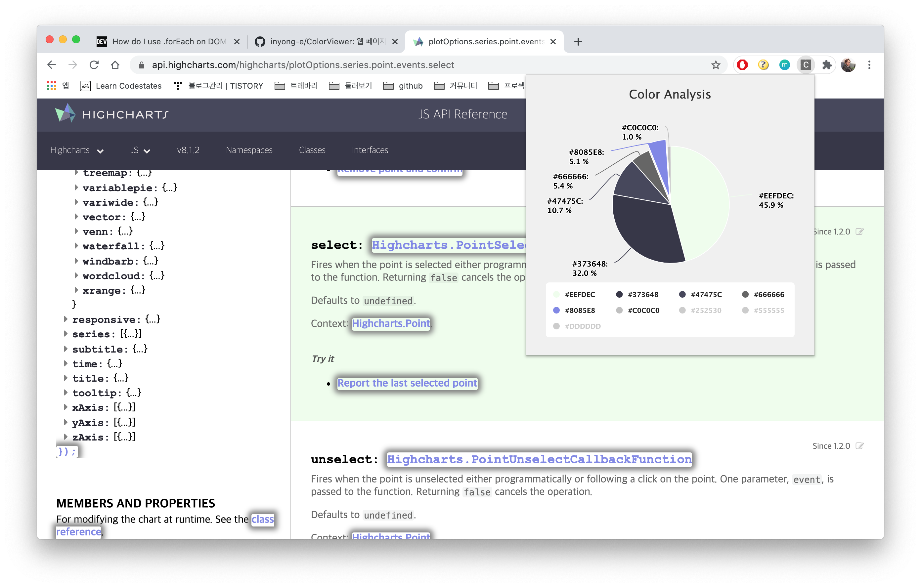
Task: Open the teal 'm' extension icon
Action: 784,65
